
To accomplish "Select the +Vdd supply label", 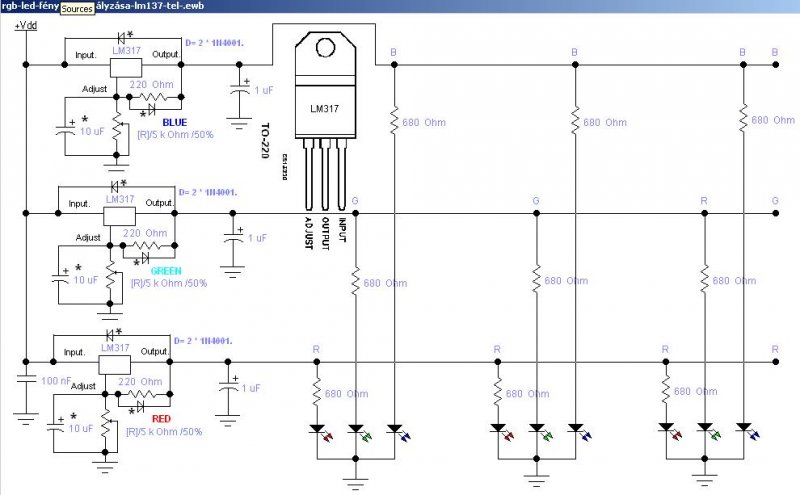I will [x=26, y=25].
